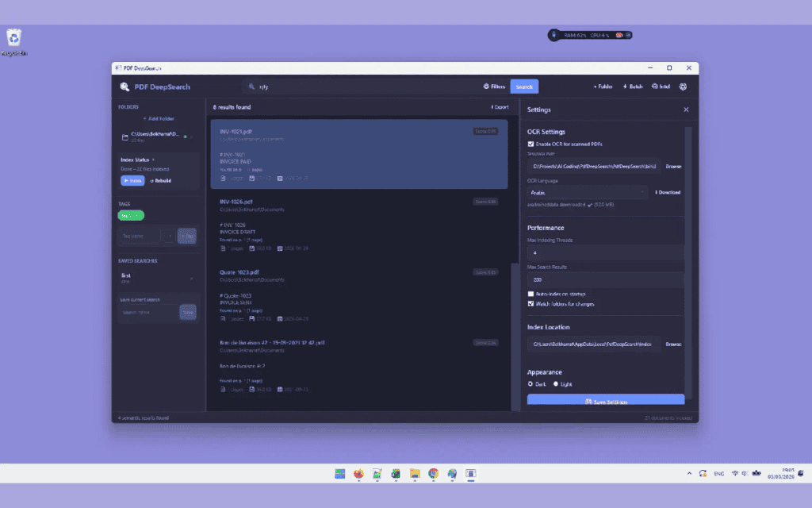This screenshot has width=812, height=508.
Task: Click the Settings panel scrollbar
Action: click(x=688, y=262)
